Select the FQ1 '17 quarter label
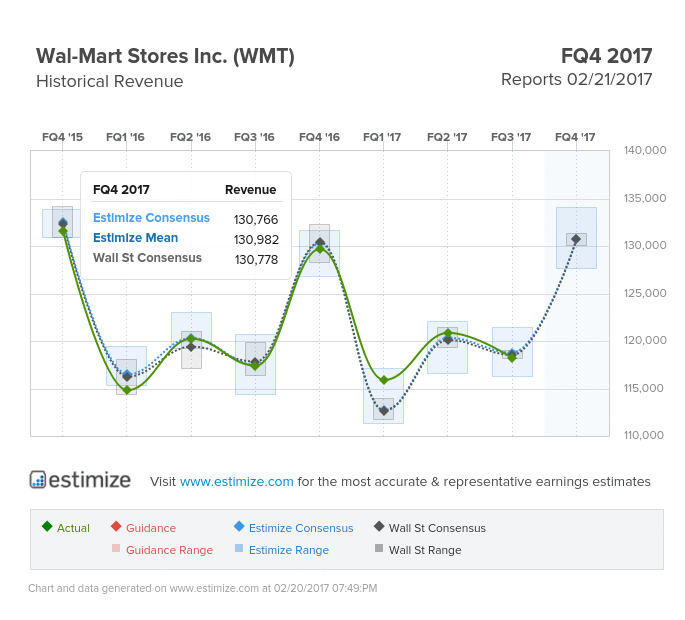The width and height of the screenshot is (685, 620). 382,137
